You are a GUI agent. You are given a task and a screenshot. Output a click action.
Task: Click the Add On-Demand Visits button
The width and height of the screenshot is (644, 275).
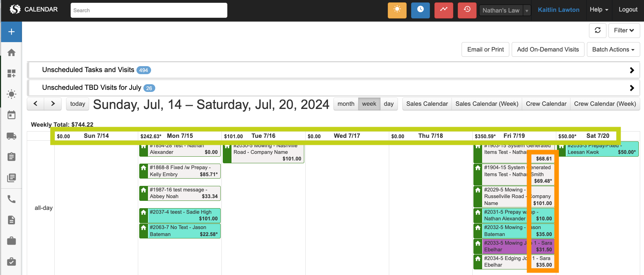click(548, 49)
